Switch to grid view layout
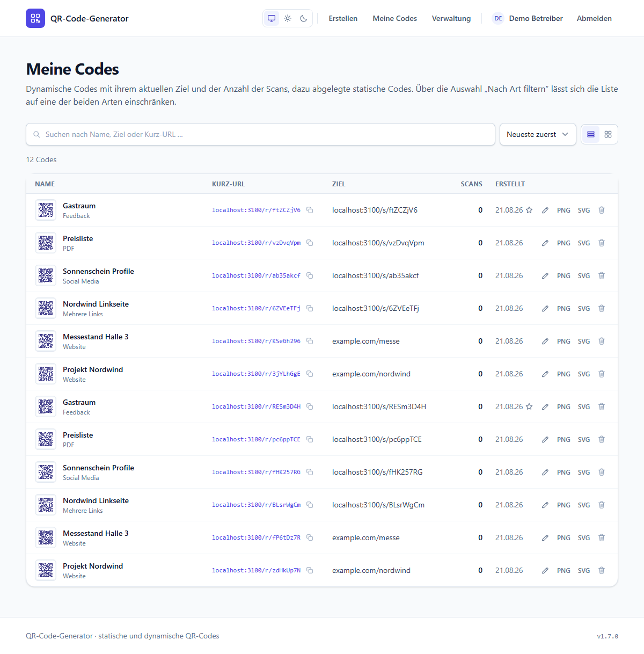Viewport: 644px width, 654px height. [608, 134]
